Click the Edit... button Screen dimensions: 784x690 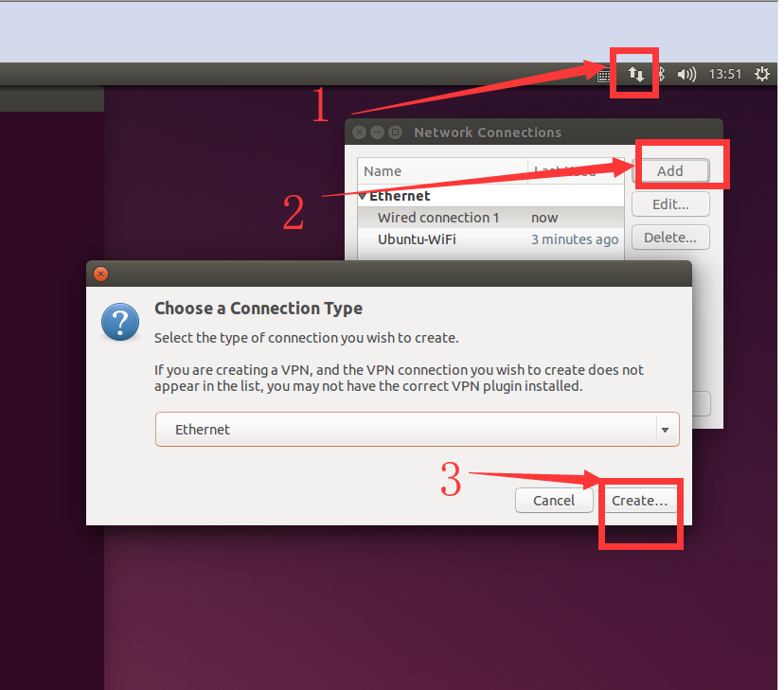pyautogui.click(x=670, y=203)
